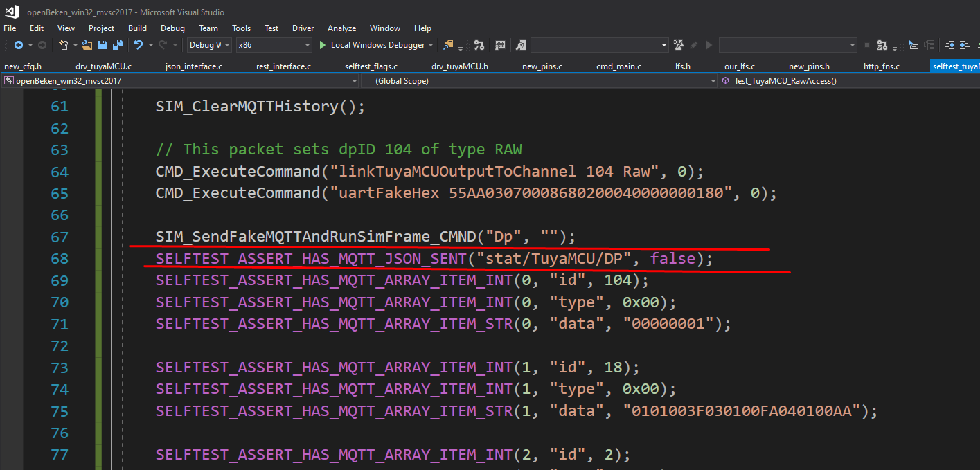980x470 pixels.
Task: Click the Find in Files icon
Action: (x=447, y=45)
